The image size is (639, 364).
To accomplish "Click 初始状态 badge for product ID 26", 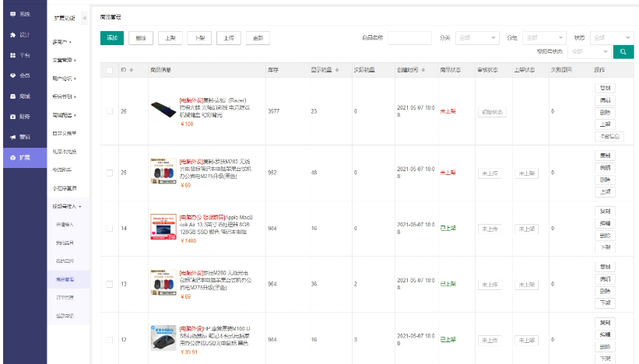I will click(x=492, y=112).
